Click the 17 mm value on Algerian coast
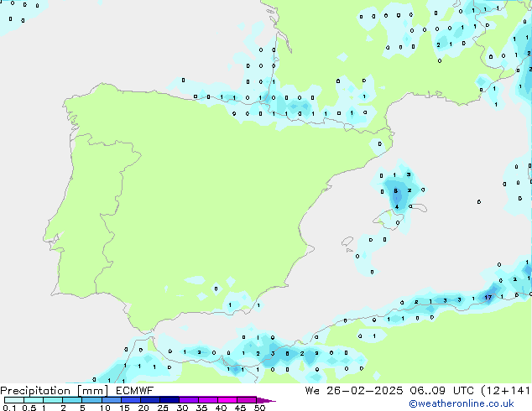The image size is (532, 411). 488,298
